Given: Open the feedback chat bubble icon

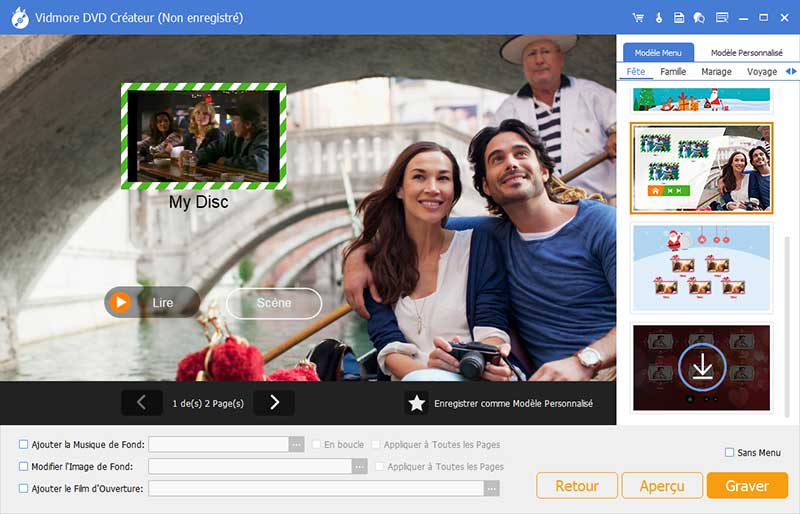Looking at the screenshot, I should coord(699,18).
